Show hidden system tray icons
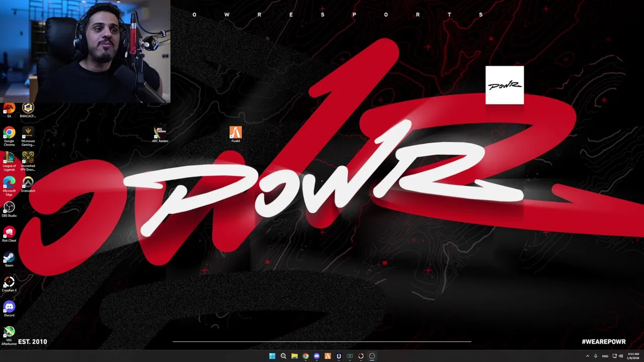 (x=587, y=356)
